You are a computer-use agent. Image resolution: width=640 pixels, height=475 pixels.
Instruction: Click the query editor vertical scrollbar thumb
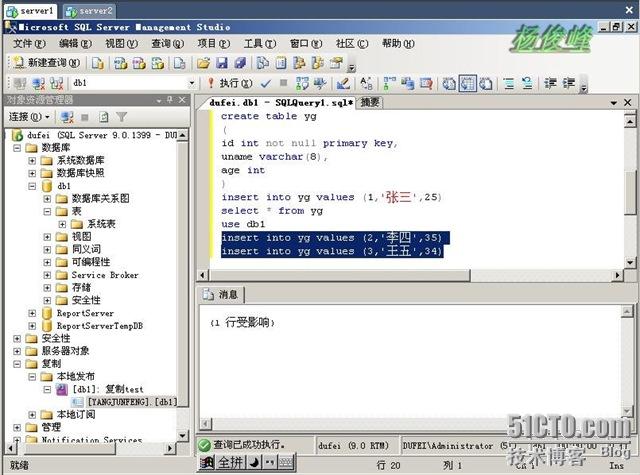point(630,192)
